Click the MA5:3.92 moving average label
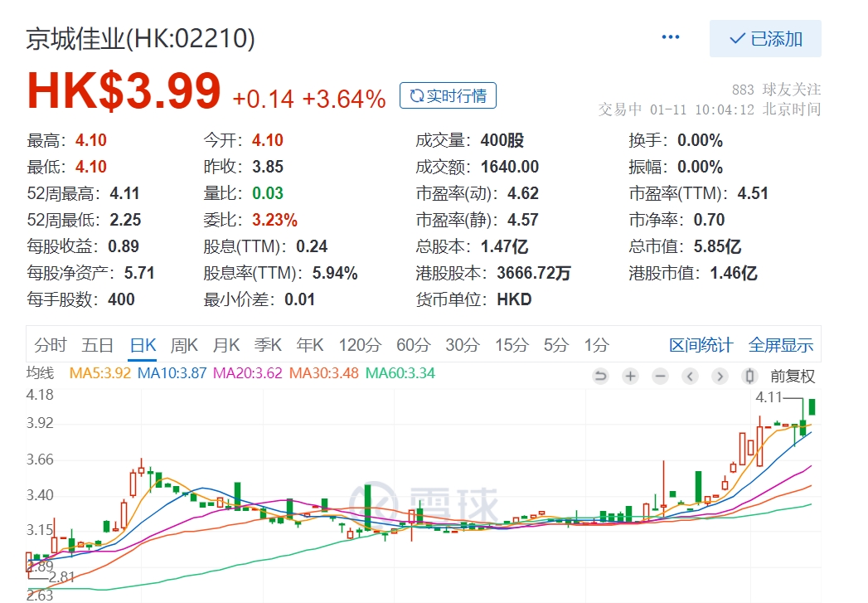 pos(99,373)
